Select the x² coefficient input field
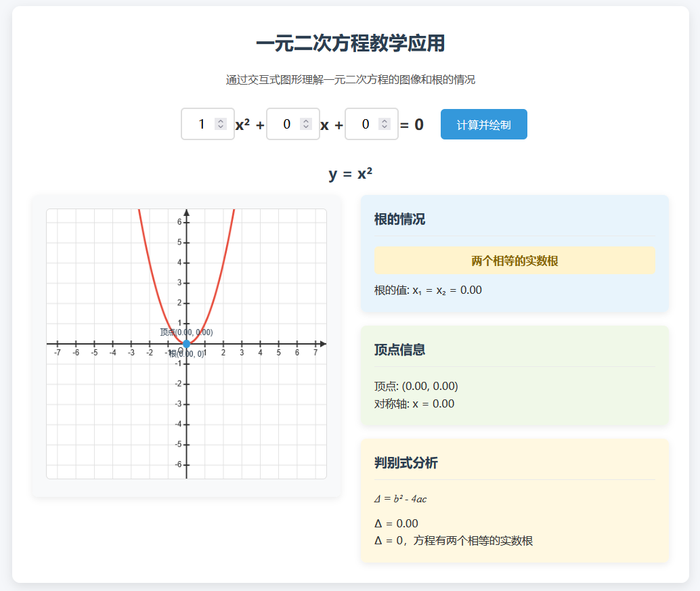The image size is (700, 591). (201, 124)
